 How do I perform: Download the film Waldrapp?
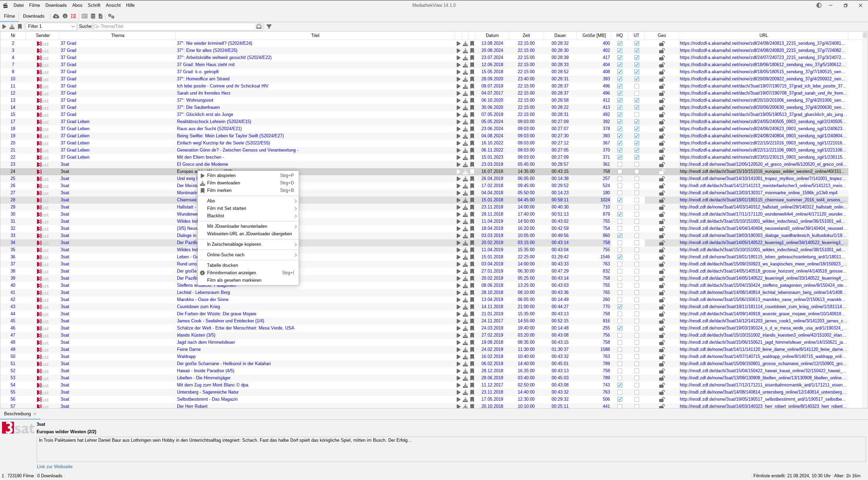[x=465, y=357]
